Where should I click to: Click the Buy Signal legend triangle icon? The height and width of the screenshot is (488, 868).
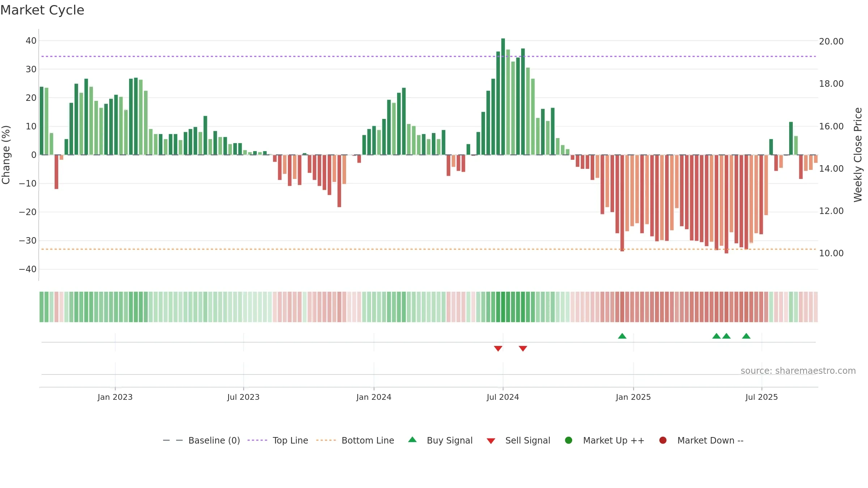point(412,440)
